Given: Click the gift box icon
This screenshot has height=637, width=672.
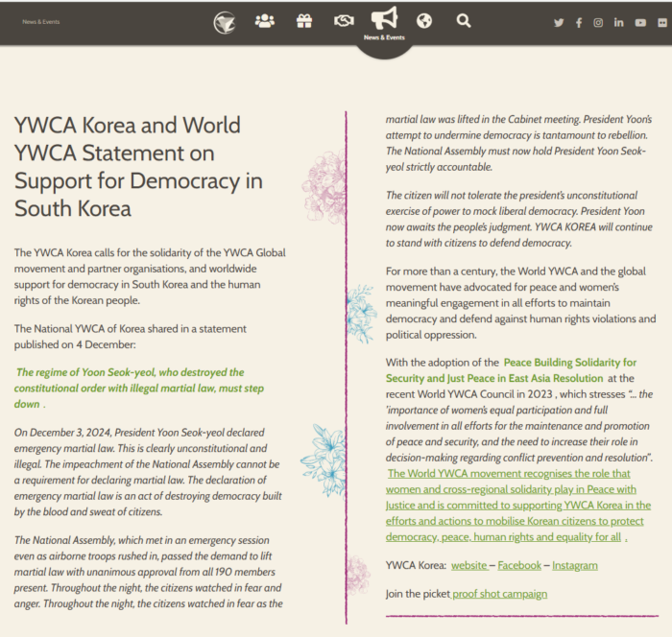Looking at the screenshot, I should pos(304,21).
